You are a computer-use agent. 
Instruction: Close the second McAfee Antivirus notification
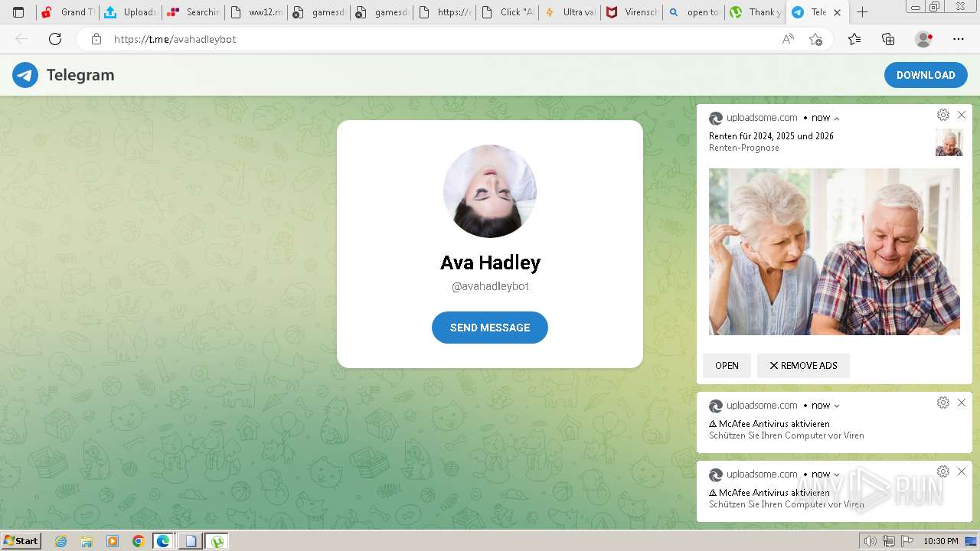pos(962,471)
